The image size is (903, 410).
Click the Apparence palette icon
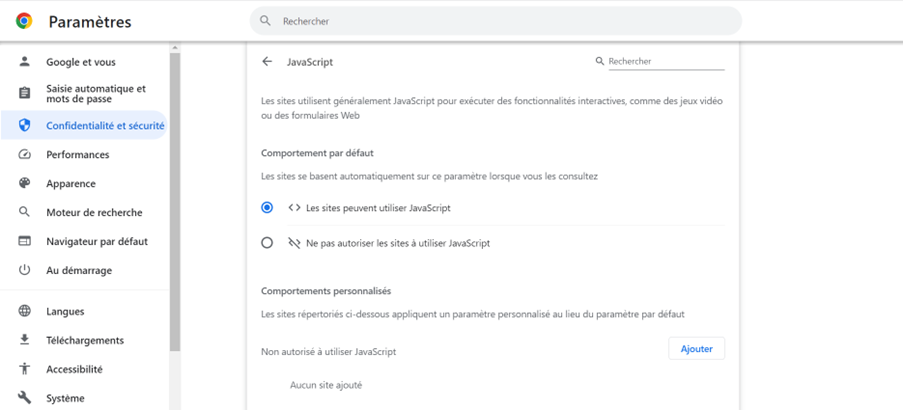coord(25,184)
